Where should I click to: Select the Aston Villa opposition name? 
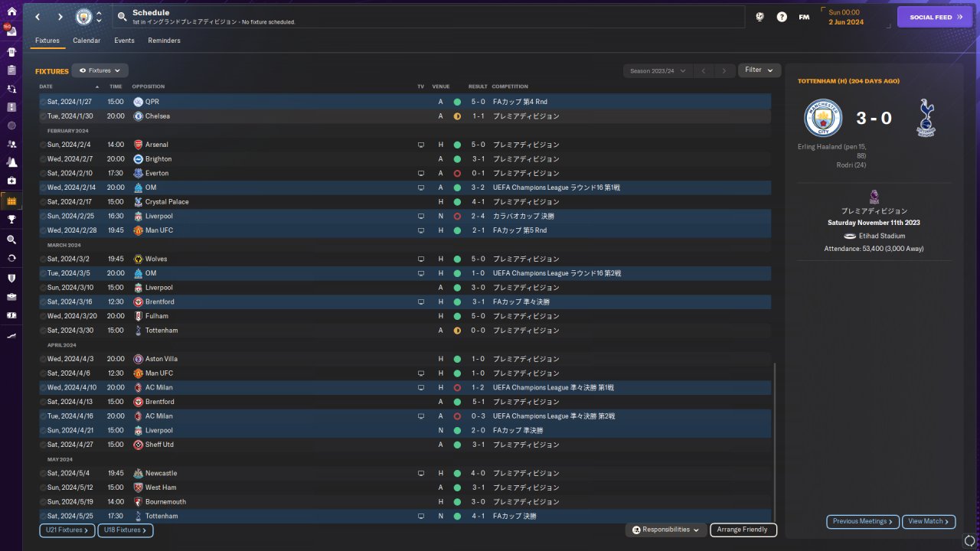coord(162,359)
